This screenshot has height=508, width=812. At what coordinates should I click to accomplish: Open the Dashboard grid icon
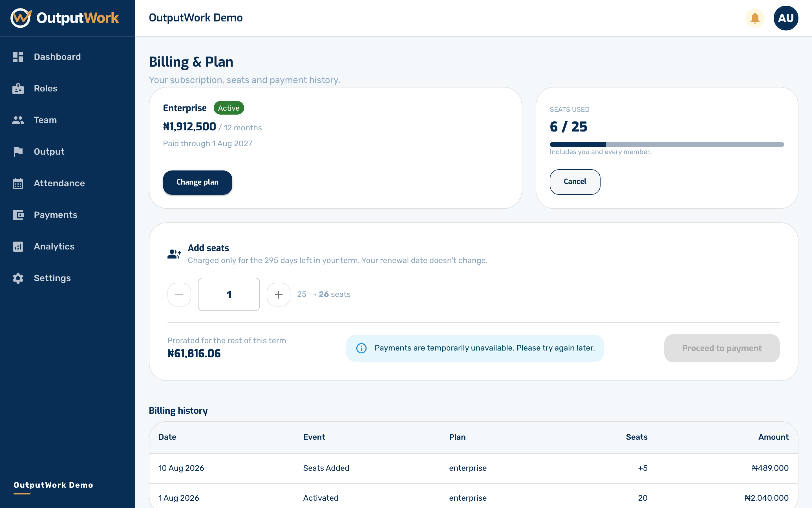pyautogui.click(x=18, y=57)
